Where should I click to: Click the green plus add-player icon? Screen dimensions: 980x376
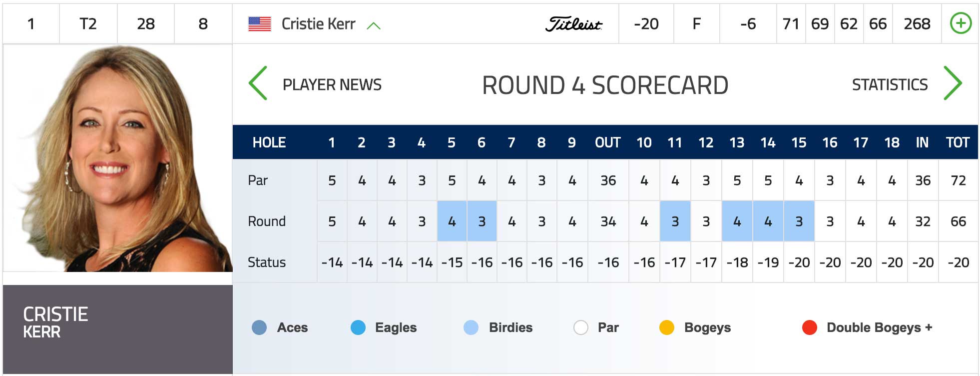[961, 23]
